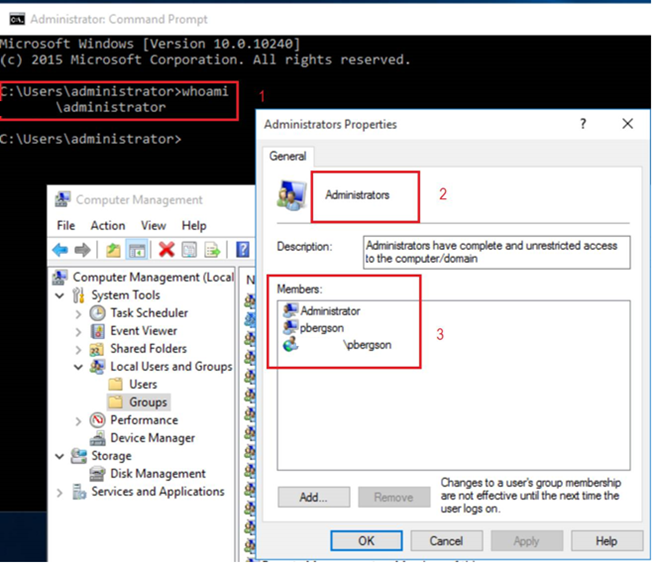The width and height of the screenshot is (654, 563).
Task: Click the Administrators group icon in dialog
Action: click(x=292, y=195)
